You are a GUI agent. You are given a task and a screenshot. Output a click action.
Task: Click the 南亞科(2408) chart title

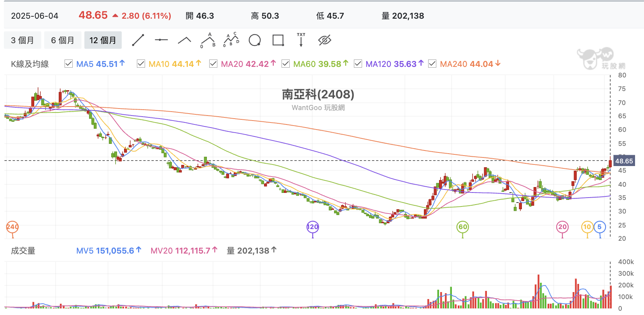318,94
